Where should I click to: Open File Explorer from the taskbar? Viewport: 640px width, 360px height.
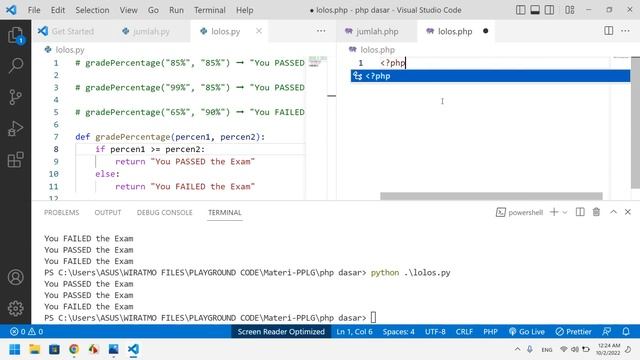click(x=34, y=349)
